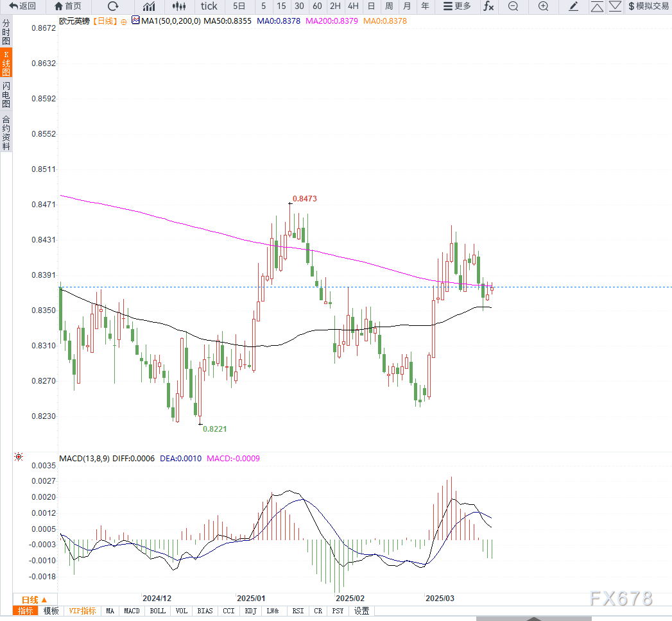
Task: Click the 2025/03 date axis label
Action: [440, 599]
